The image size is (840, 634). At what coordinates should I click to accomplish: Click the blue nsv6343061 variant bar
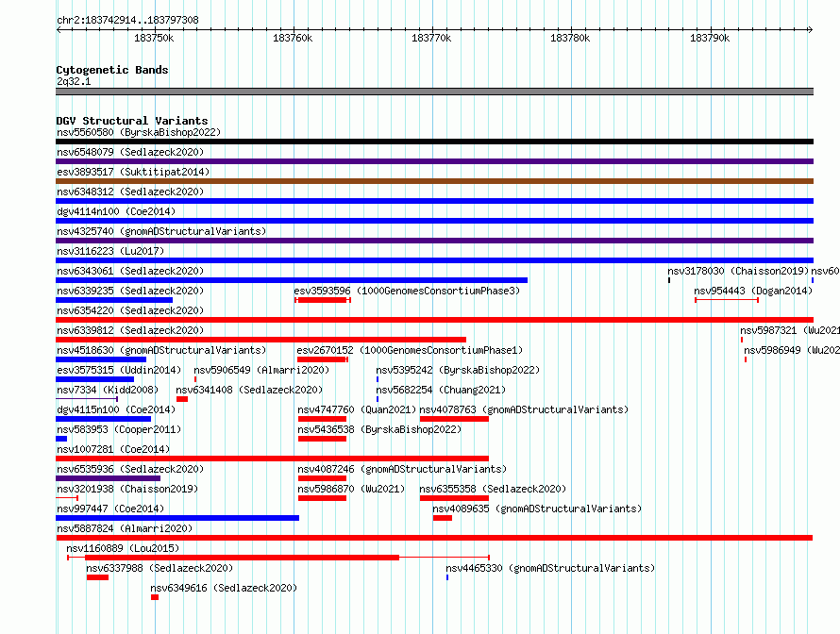[292, 280]
